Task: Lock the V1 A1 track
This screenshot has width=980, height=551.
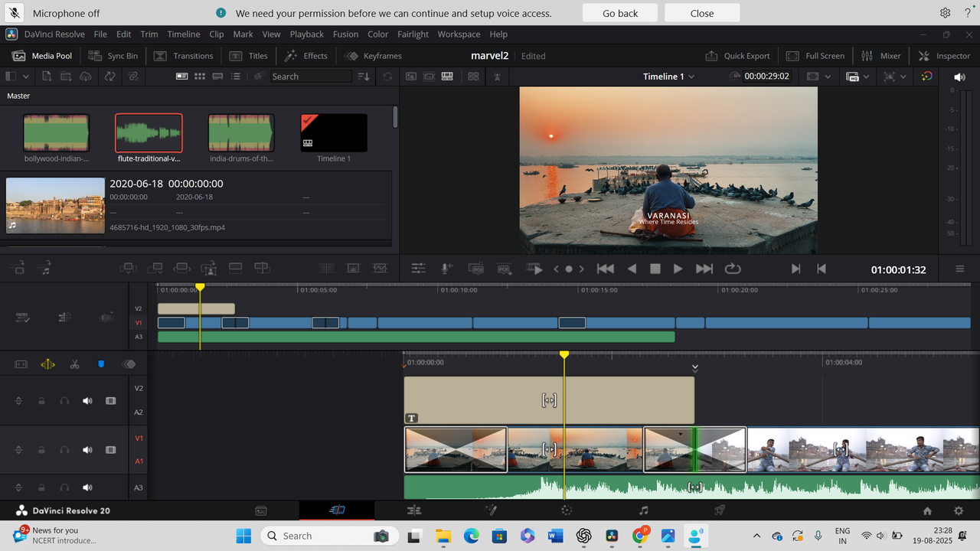Action: (41, 450)
